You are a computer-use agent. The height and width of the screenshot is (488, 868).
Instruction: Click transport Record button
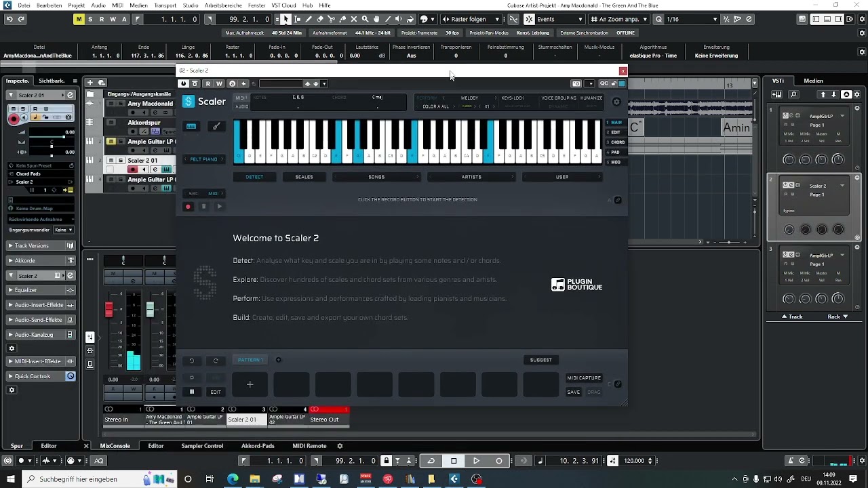click(x=499, y=461)
